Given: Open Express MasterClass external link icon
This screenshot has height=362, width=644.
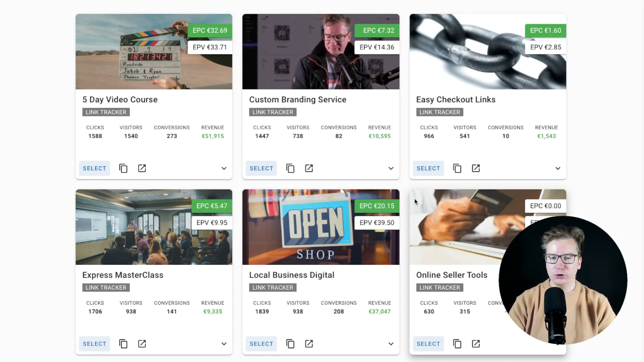Looking at the screenshot, I should (x=142, y=344).
